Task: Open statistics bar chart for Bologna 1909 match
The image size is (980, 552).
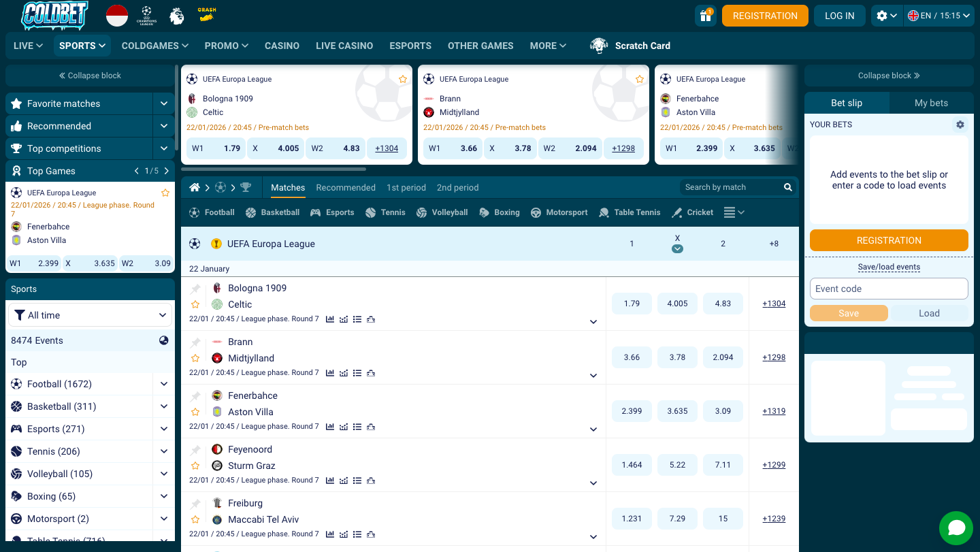Action: click(330, 319)
